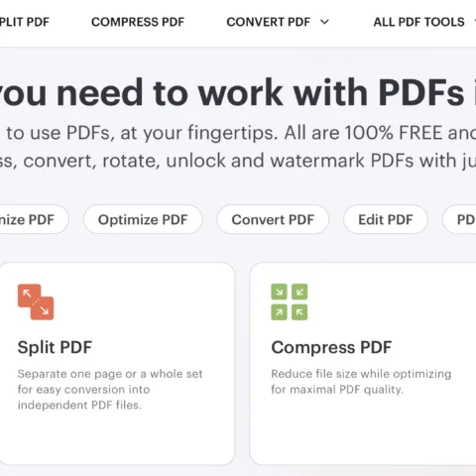Viewport: 476px width, 476px height.
Task: Click the orange Split PDF icon
Action: [36, 301]
